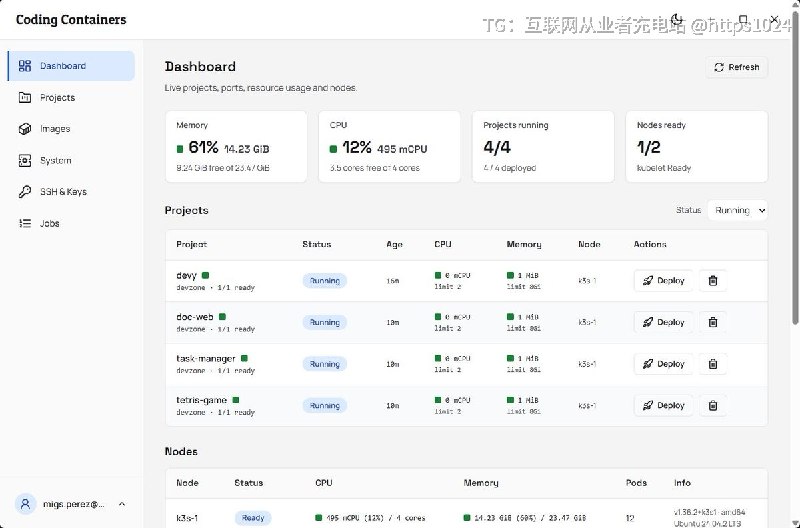Open the Status filter dropdown
Screen dimensions: 800x528
738,210
